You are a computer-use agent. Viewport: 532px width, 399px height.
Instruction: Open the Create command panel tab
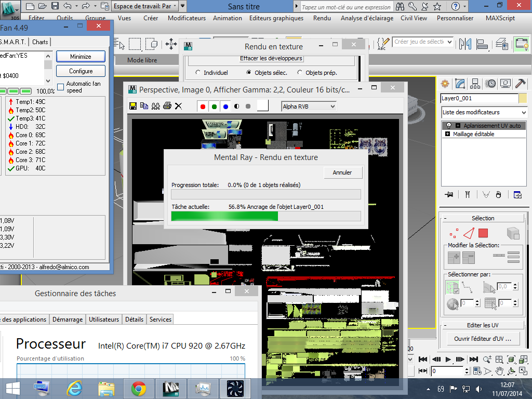coord(445,84)
